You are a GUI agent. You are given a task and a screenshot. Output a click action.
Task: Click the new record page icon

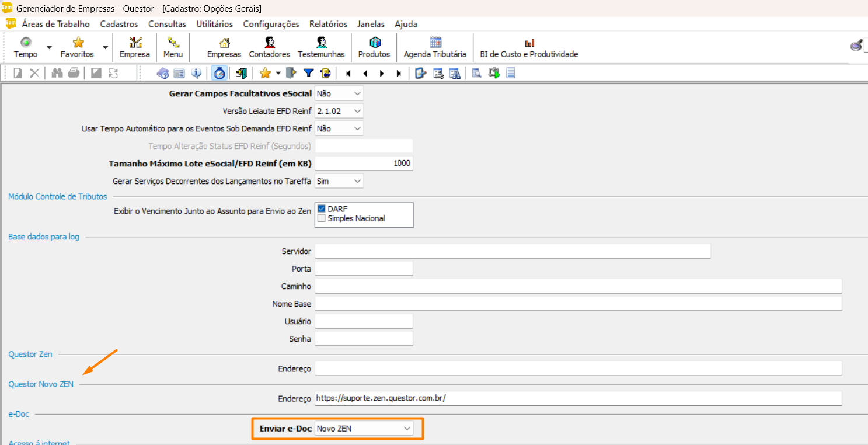(x=18, y=73)
